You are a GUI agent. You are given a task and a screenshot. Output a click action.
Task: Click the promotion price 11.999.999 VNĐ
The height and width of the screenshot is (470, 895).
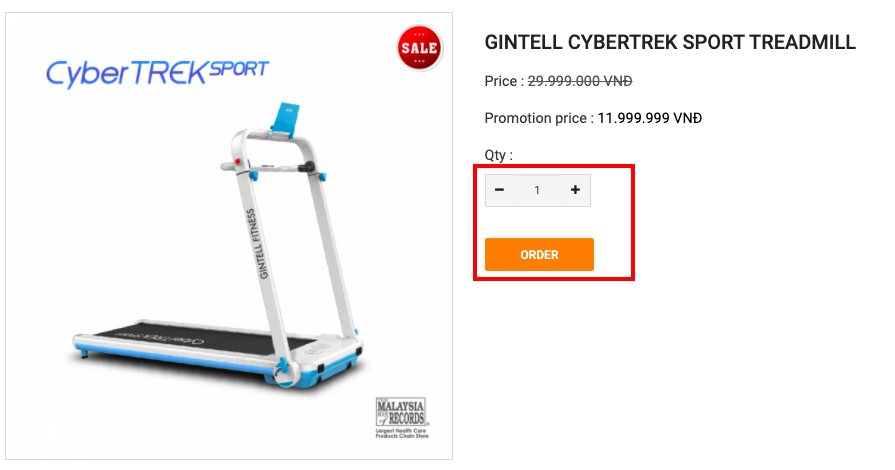click(x=650, y=118)
